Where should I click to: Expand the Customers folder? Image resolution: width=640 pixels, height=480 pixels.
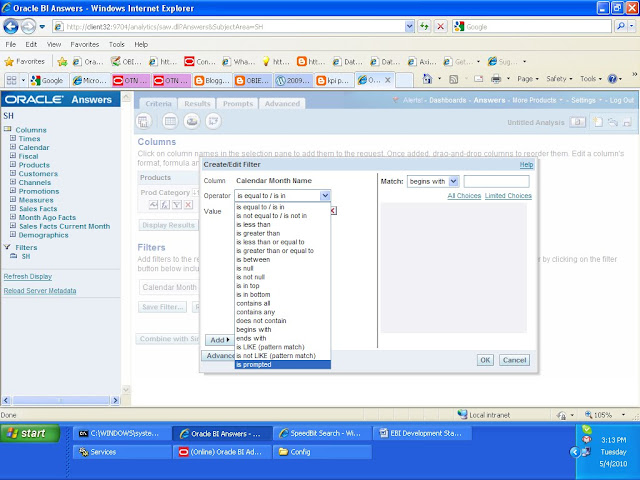(13, 173)
